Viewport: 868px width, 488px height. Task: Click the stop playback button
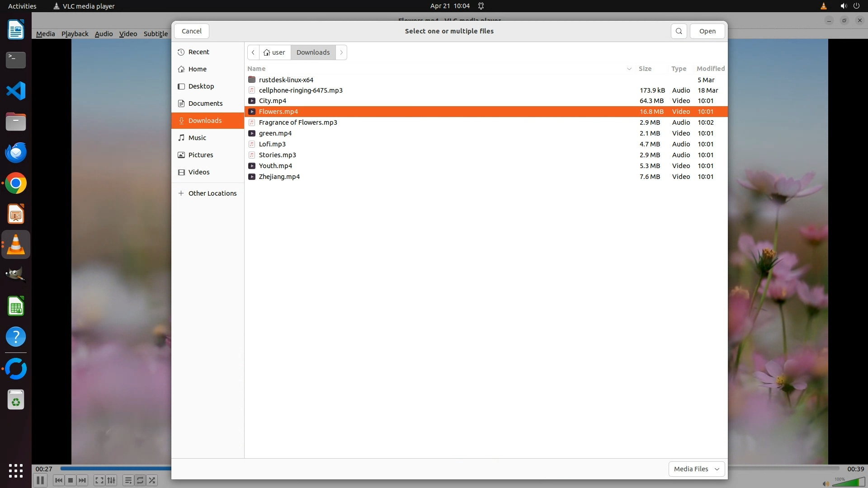[71, 480]
